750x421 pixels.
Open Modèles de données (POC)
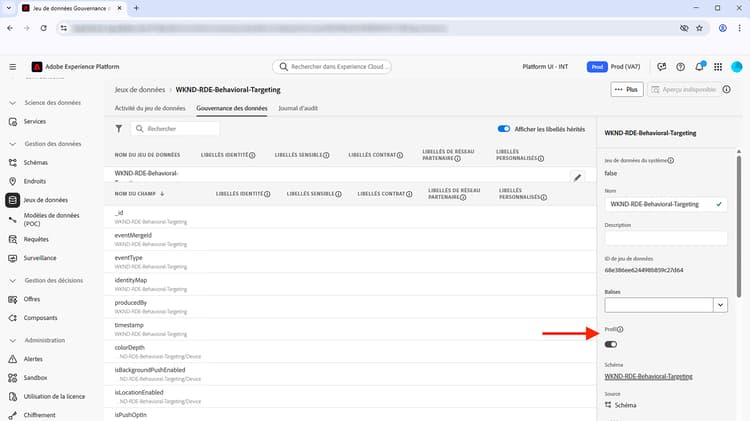(x=51, y=220)
